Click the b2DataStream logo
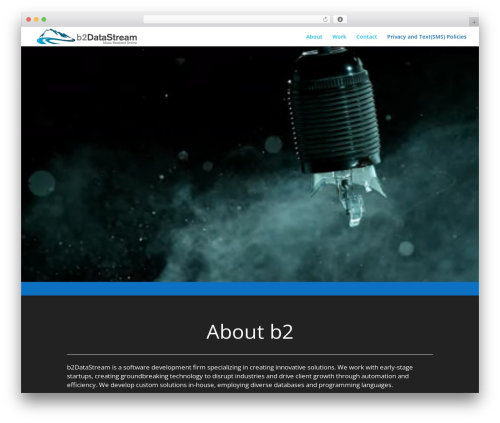The image size is (500, 423). point(87,37)
